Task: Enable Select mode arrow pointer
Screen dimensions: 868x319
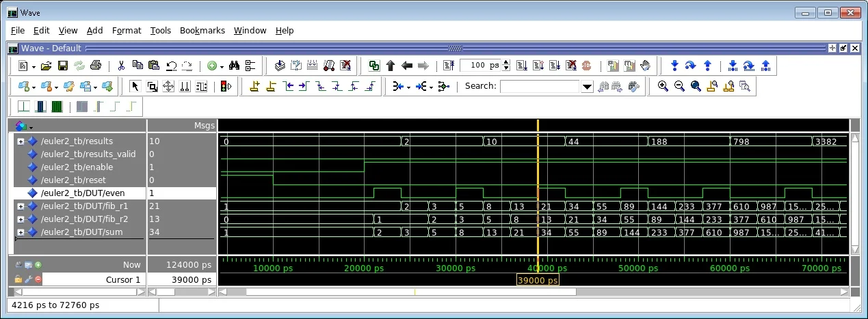Action: (x=135, y=86)
